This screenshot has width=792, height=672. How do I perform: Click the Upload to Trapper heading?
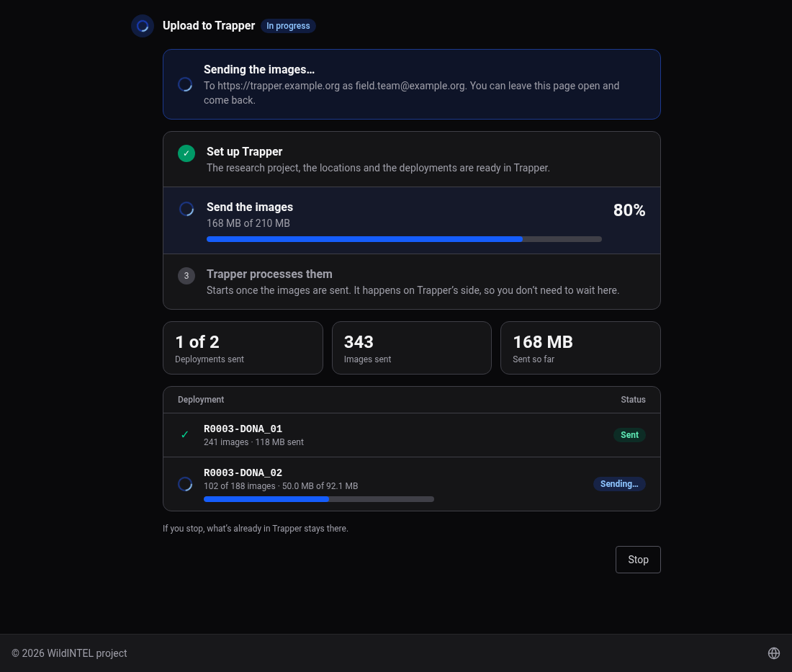[209, 26]
